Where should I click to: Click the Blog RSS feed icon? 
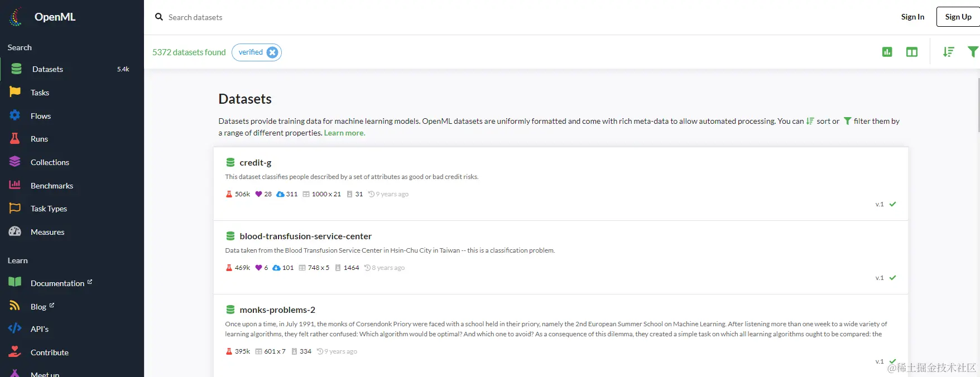15,306
